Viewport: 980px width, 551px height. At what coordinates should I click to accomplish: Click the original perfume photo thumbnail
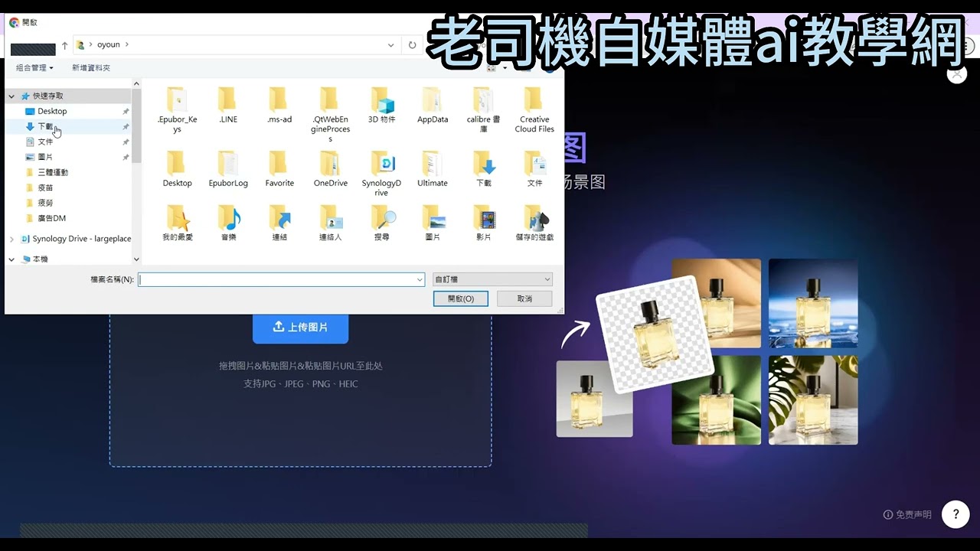click(595, 399)
